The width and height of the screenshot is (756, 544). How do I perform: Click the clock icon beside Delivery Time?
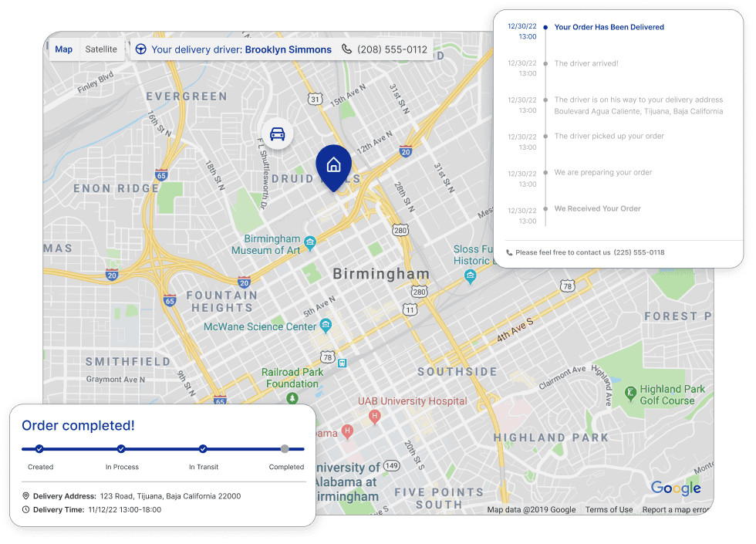(x=26, y=509)
